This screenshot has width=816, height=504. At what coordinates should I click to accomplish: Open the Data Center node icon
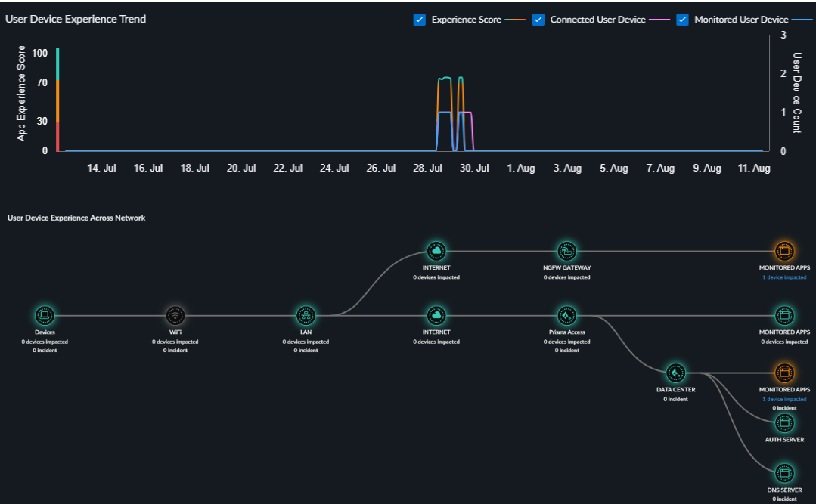click(675, 373)
